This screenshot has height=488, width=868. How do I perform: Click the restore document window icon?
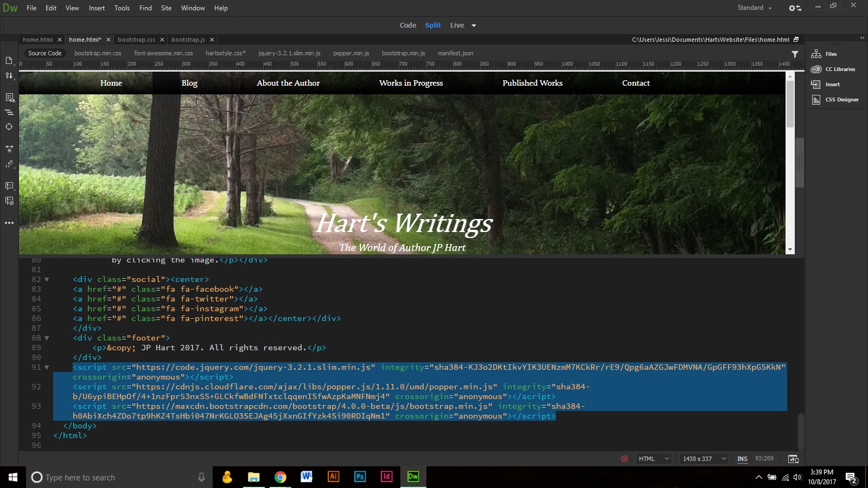pyautogui.click(x=796, y=40)
